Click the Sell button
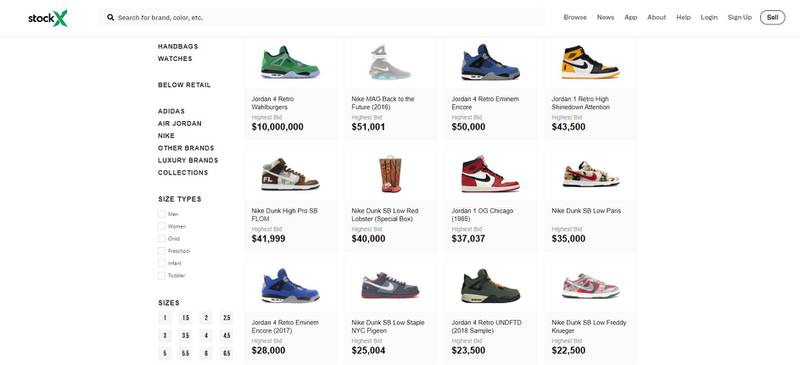 [x=772, y=17]
